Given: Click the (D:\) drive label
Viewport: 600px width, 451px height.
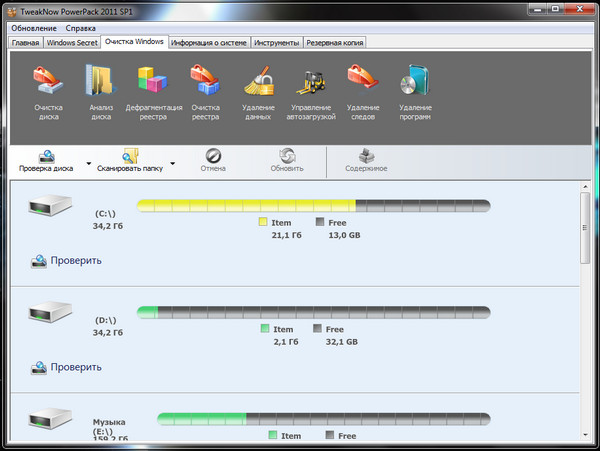Looking at the screenshot, I should [106, 320].
